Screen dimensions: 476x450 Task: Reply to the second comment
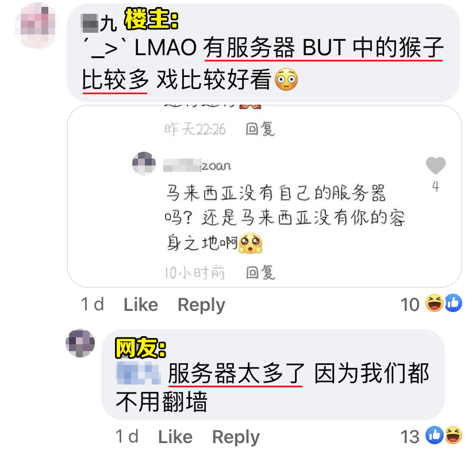coord(236,437)
